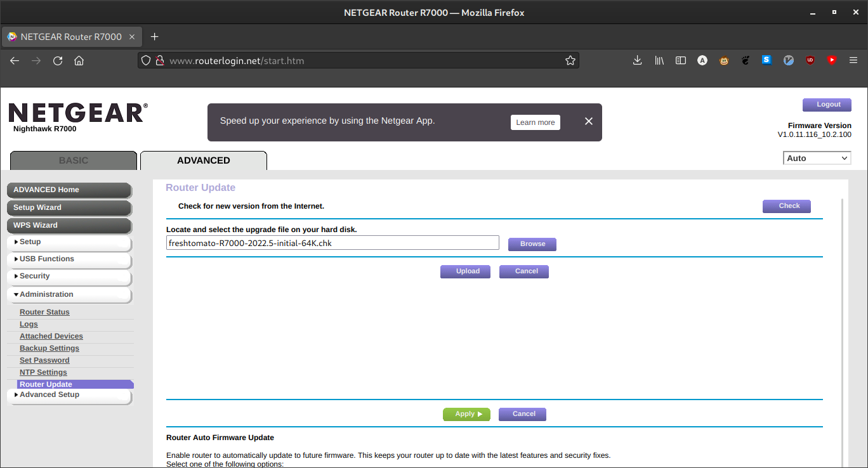
Task: Click Cancel next to Apply
Action: [522, 414]
